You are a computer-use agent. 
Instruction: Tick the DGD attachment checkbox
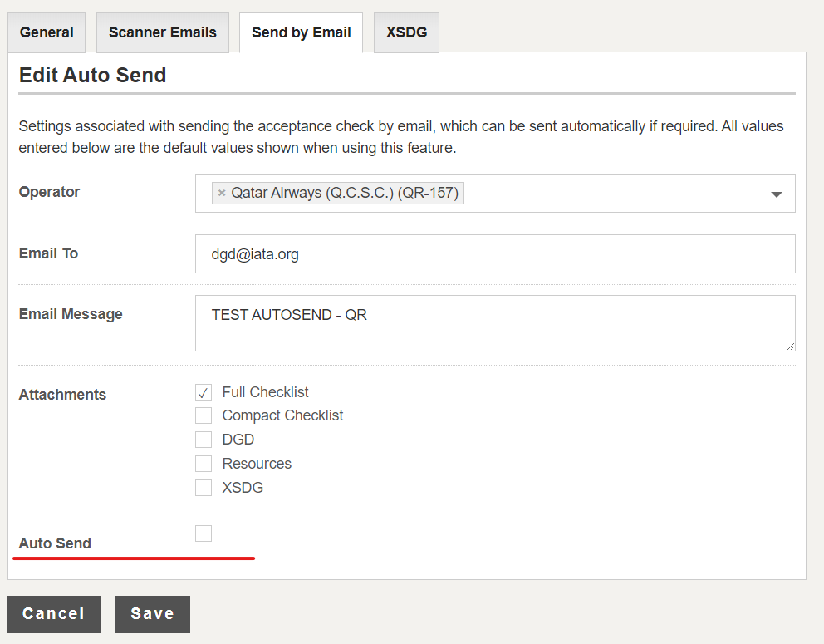pos(204,440)
